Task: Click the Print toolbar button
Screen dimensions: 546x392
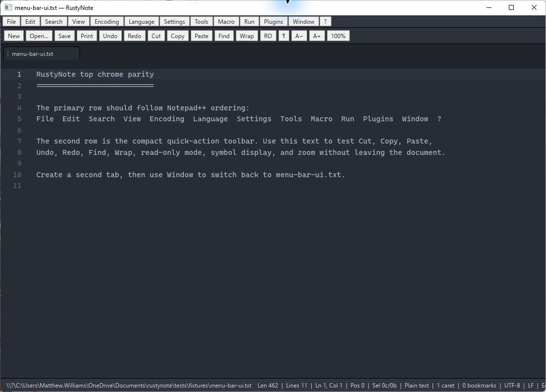Action: [x=87, y=36]
